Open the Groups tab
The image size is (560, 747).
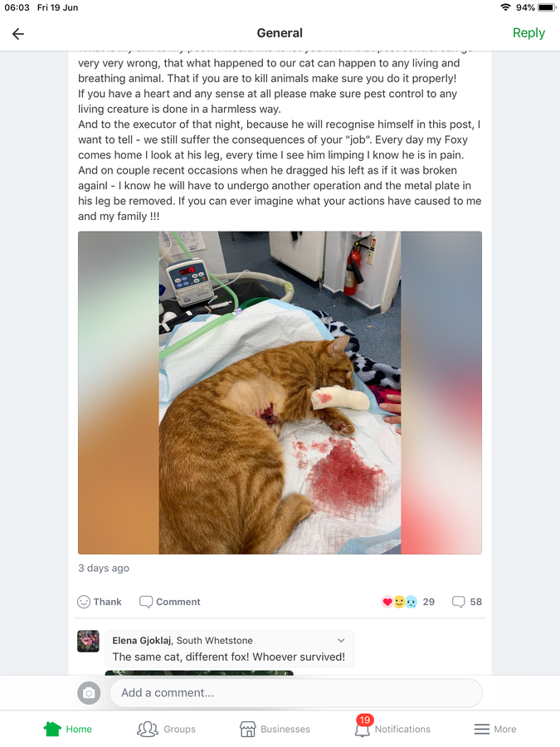[x=166, y=729]
